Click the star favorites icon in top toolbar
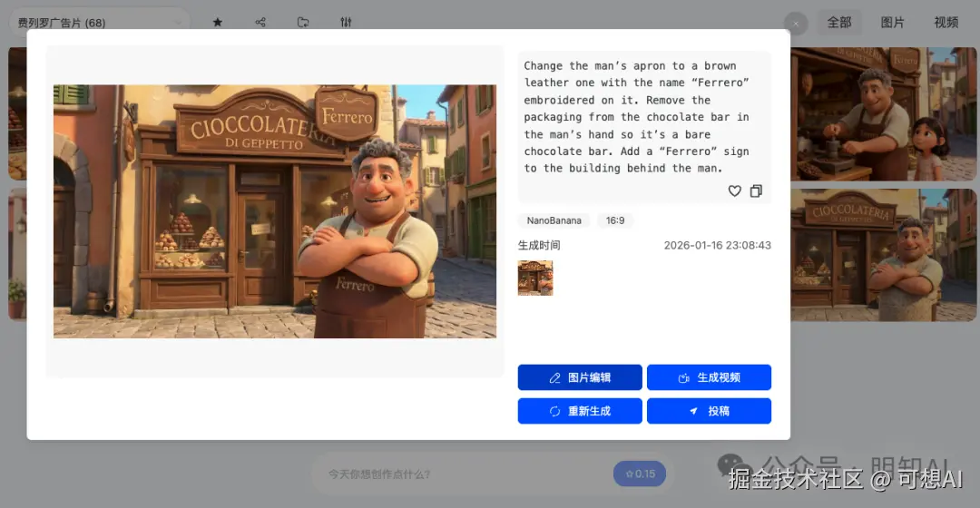This screenshot has height=508, width=980. click(218, 23)
